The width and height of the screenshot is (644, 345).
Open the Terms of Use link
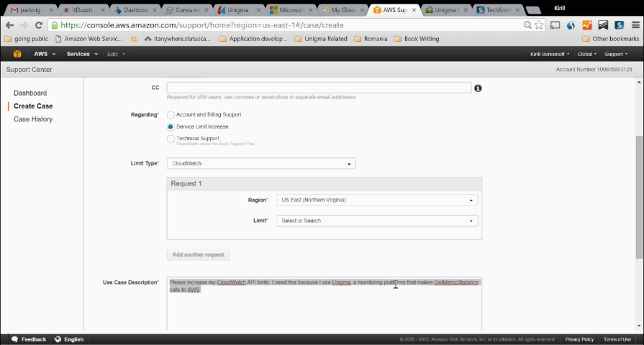[617, 339]
